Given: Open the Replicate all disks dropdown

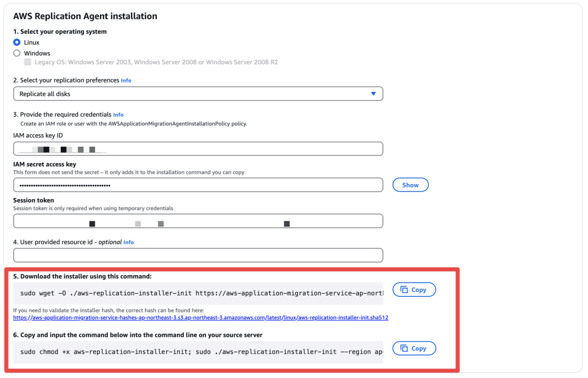Looking at the screenshot, I should pyautogui.click(x=198, y=93).
